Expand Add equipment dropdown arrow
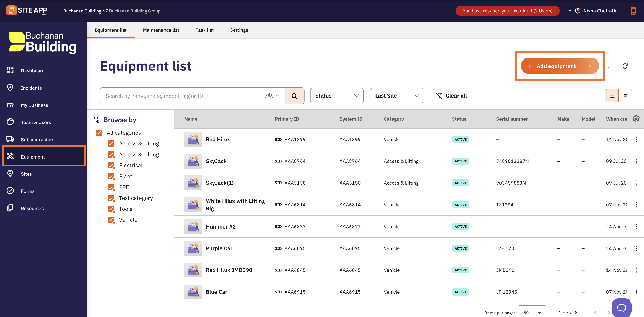The image size is (644, 317). click(591, 66)
